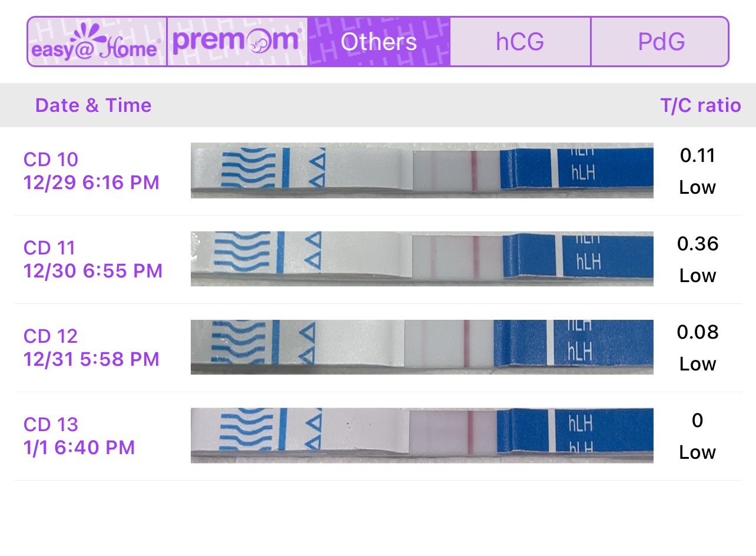Tap the 0.11 Low ratio result
Viewport: 756px width, 556px height.
[x=697, y=171]
